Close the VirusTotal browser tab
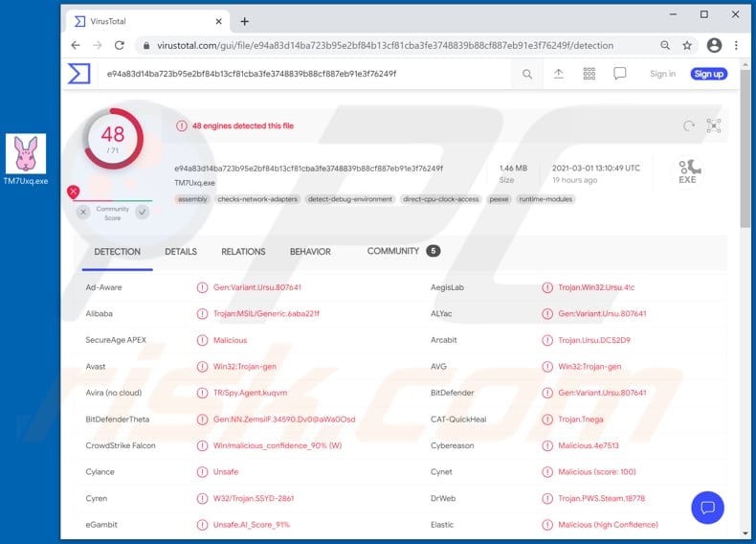Image resolution: width=756 pixels, height=544 pixels. coord(218,22)
